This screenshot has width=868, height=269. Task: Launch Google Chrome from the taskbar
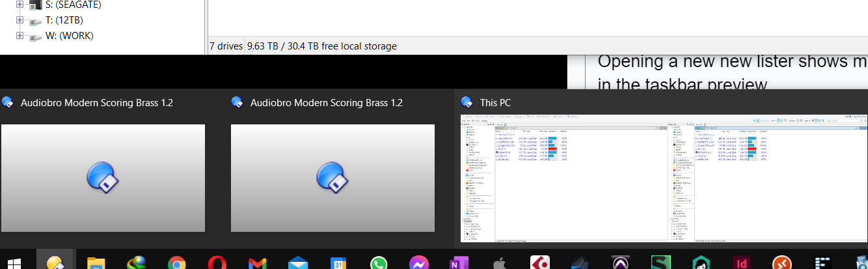click(x=176, y=263)
